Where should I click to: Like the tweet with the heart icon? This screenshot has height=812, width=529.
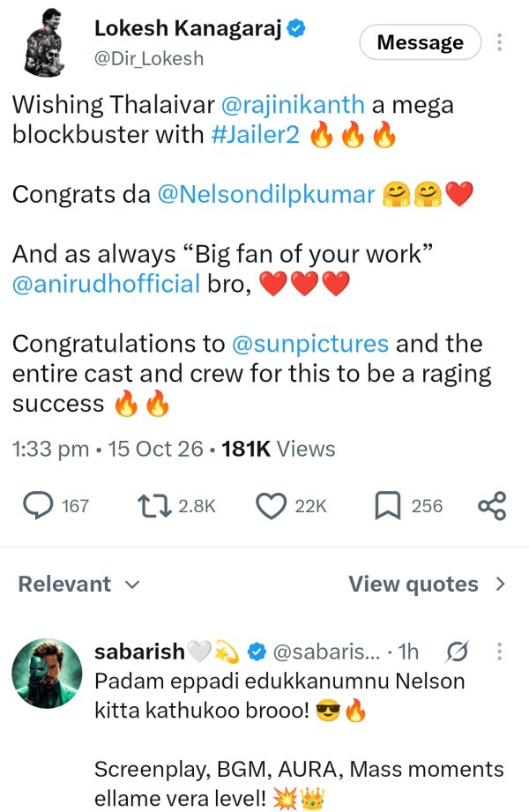click(x=272, y=506)
